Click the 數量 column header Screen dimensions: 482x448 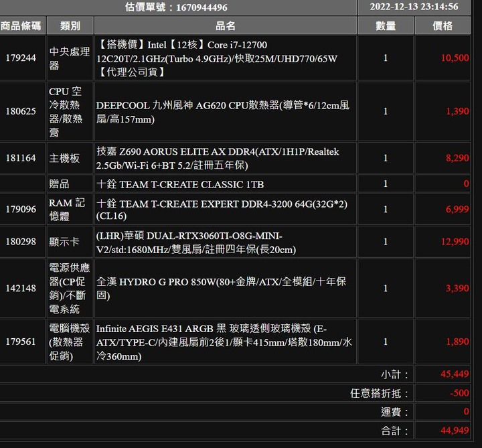point(386,26)
